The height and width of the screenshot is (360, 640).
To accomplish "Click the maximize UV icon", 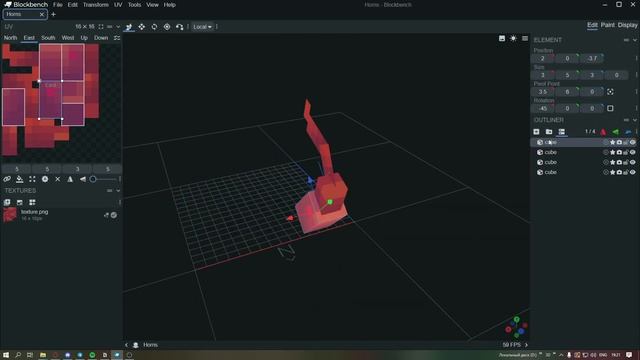I will click(x=32, y=179).
